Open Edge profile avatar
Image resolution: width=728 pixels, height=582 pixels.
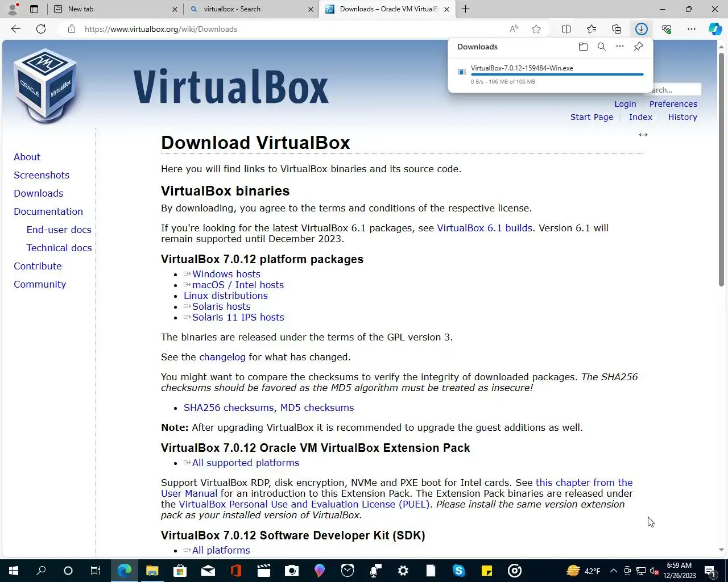(12, 9)
